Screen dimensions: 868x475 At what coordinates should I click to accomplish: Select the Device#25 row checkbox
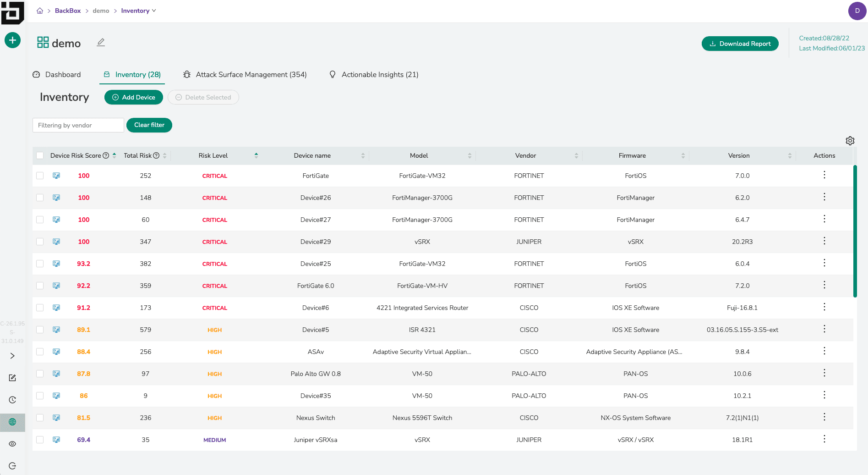(x=40, y=264)
